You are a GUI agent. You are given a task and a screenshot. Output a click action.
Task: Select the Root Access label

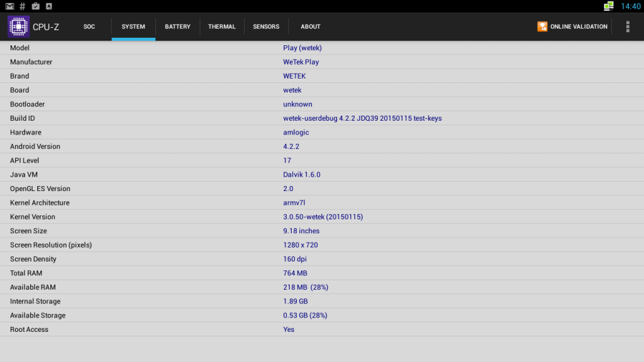(x=29, y=329)
